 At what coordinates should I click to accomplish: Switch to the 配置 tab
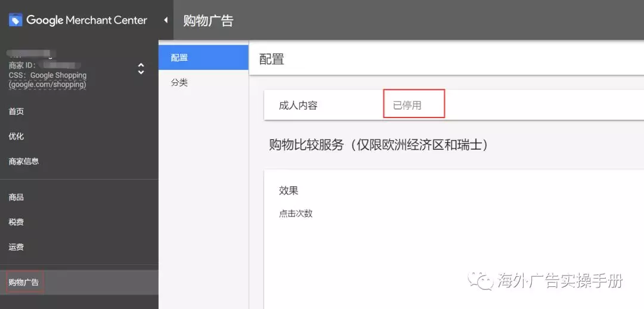click(179, 58)
